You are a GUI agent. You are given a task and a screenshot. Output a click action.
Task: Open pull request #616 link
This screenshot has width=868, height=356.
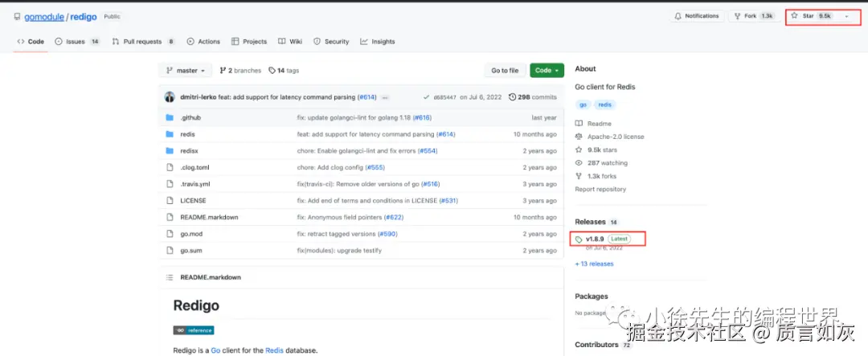coord(423,117)
